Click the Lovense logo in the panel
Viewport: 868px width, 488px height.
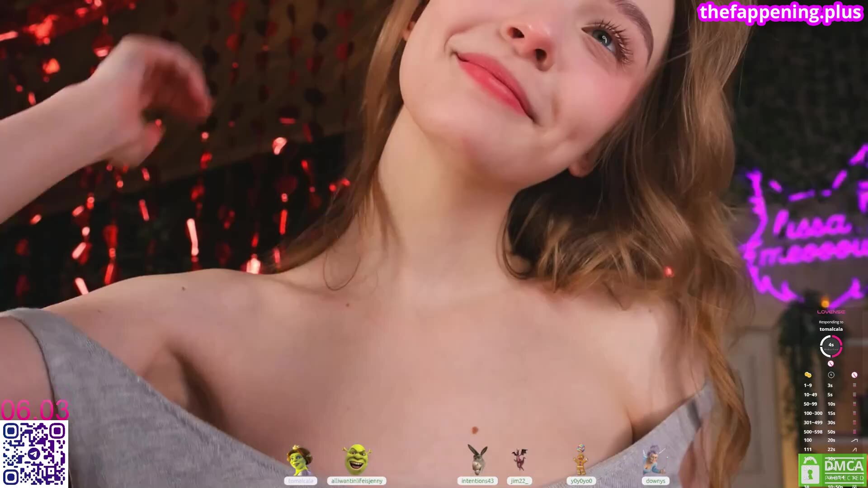tap(831, 312)
